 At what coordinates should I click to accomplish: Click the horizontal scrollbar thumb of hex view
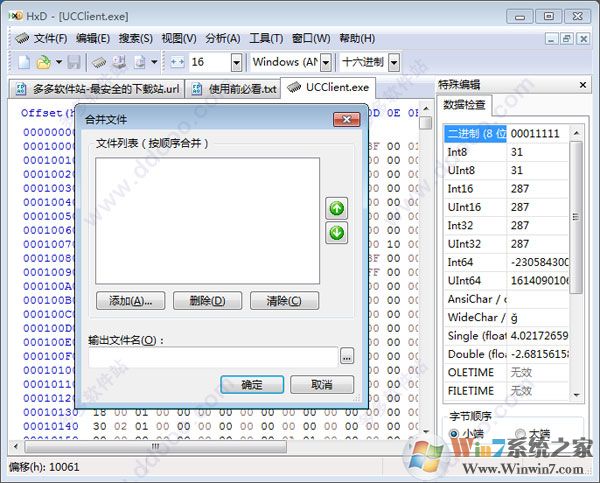click(x=155, y=446)
